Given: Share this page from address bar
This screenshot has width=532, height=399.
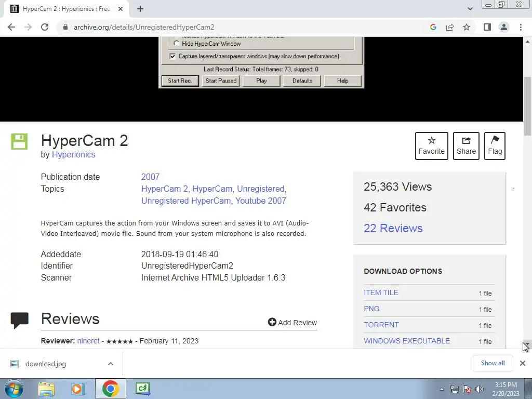Looking at the screenshot, I should pyautogui.click(x=450, y=27).
